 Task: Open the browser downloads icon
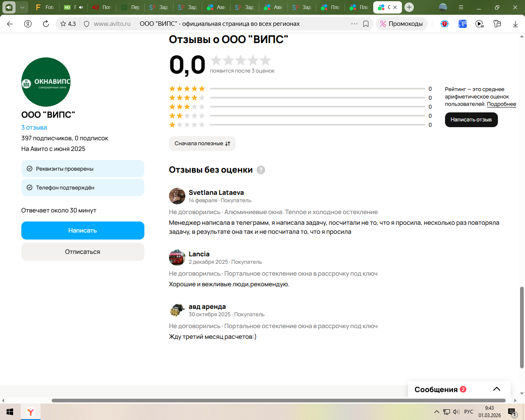(515, 24)
